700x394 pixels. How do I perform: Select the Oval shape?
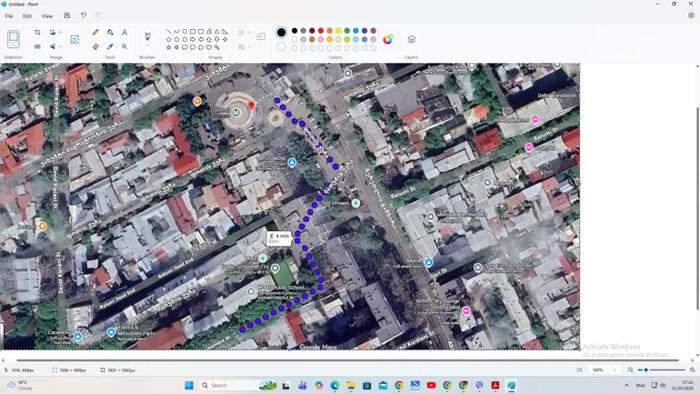click(x=185, y=32)
